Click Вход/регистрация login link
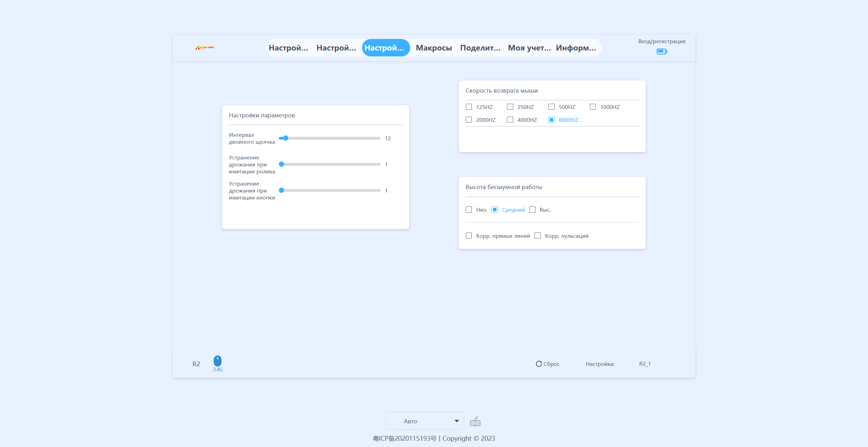This screenshot has width=868, height=447. pyautogui.click(x=662, y=41)
